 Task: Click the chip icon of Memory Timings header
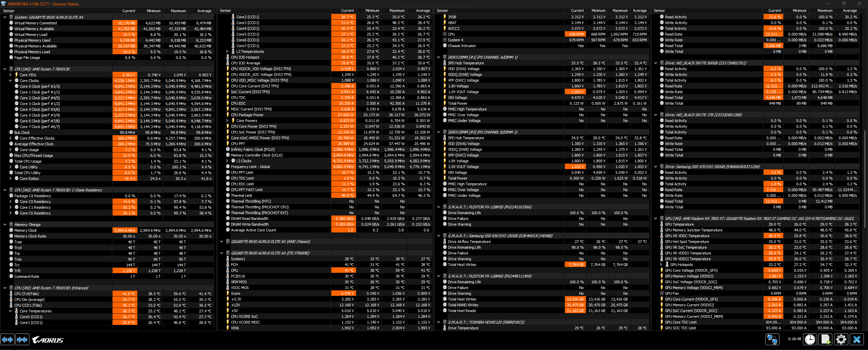tap(11, 225)
